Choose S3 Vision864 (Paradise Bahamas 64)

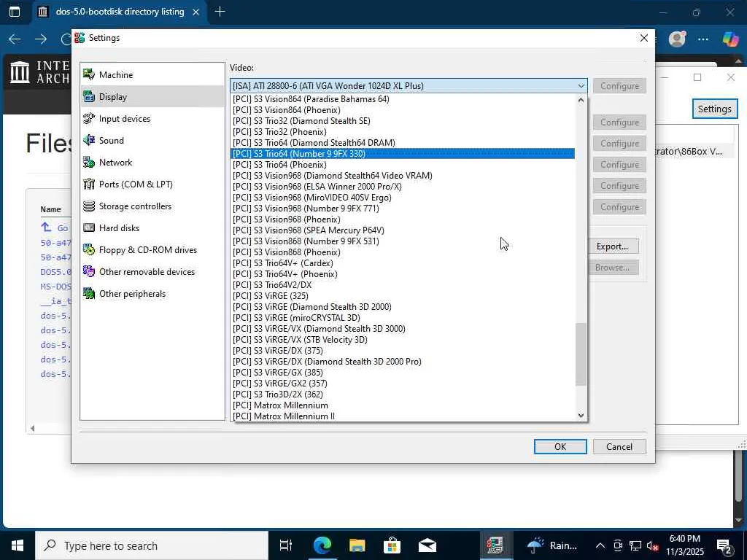(403, 99)
